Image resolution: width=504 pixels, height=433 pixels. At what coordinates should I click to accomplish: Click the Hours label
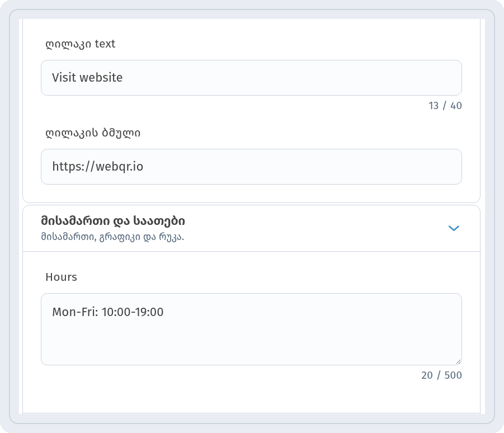[x=61, y=277]
